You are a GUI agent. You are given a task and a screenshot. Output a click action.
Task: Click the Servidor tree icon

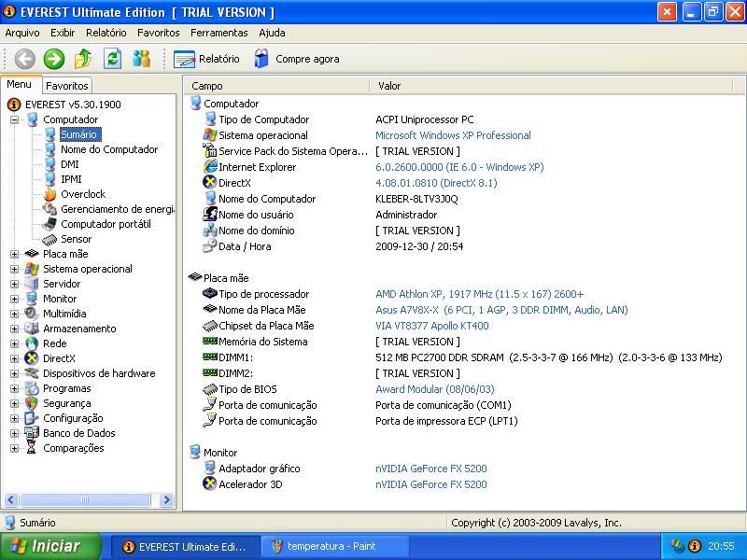(x=32, y=284)
